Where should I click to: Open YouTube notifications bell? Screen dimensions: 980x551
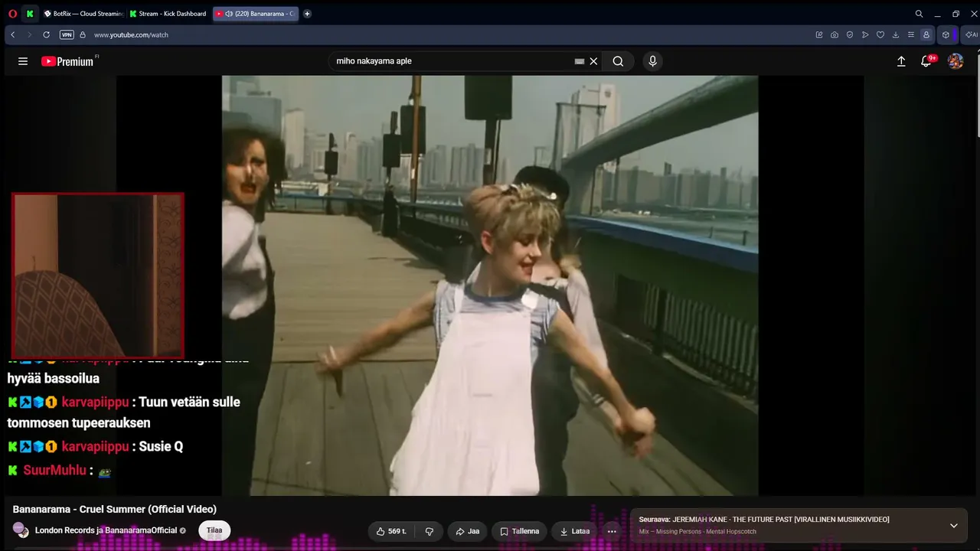coord(926,61)
